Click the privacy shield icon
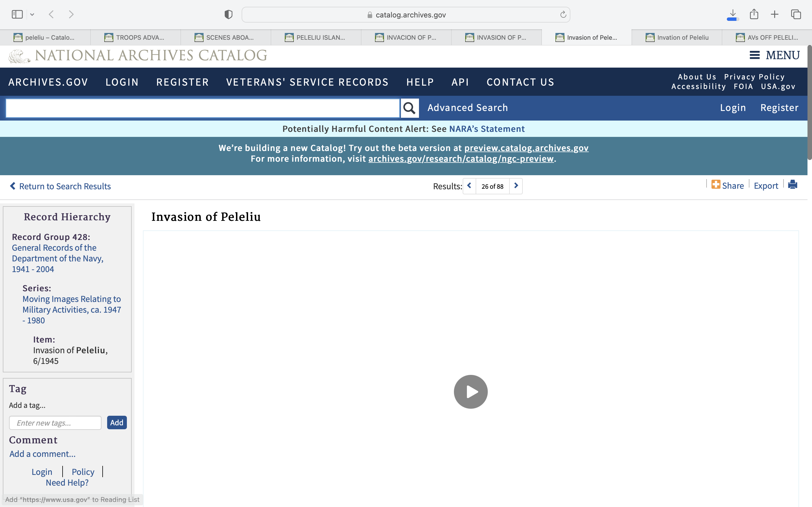The width and height of the screenshot is (812, 507). tap(228, 14)
